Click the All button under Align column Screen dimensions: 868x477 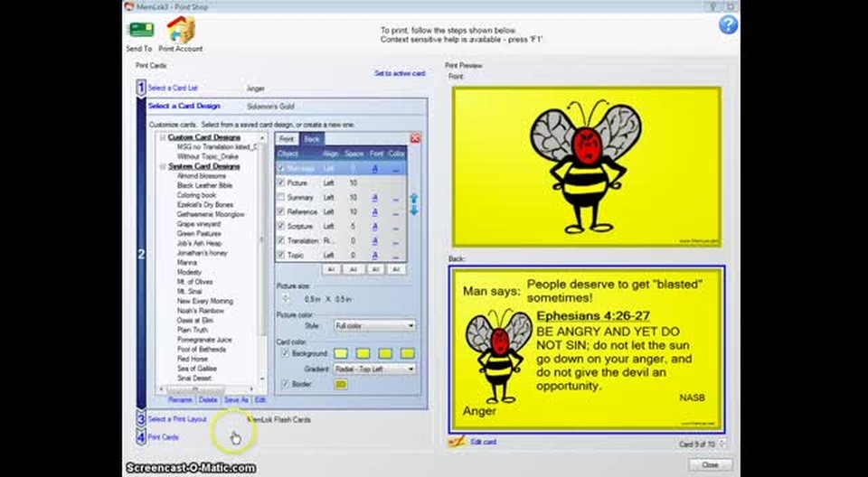332,269
